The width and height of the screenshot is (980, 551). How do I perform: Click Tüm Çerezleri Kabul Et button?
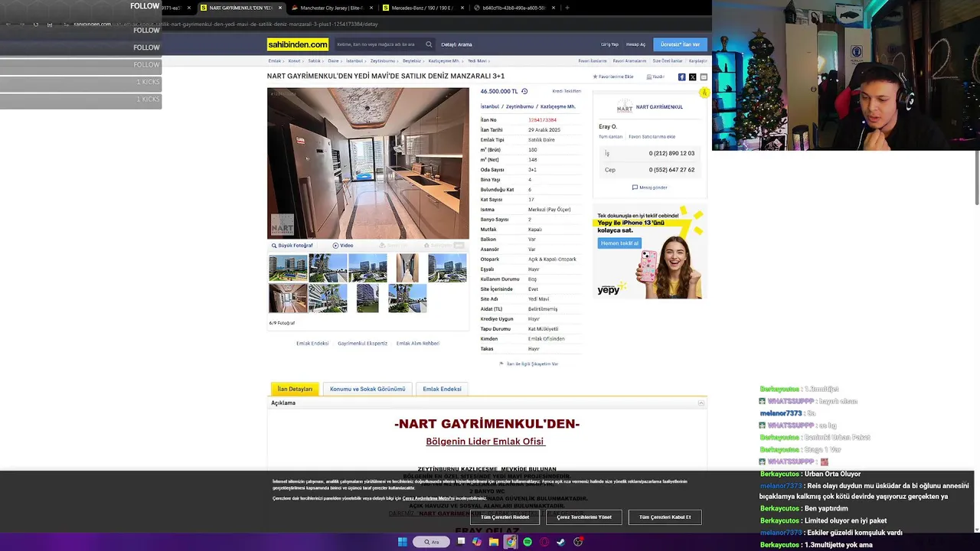pos(665,517)
